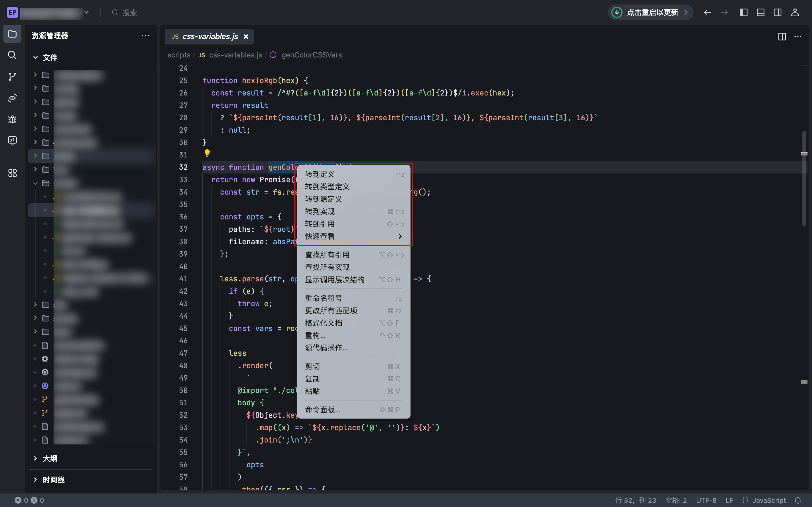The height and width of the screenshot is (507, 812).
Task: Open the Debug bug icon in sidebar
Action: pyautogui.click(x=12, y=119)
